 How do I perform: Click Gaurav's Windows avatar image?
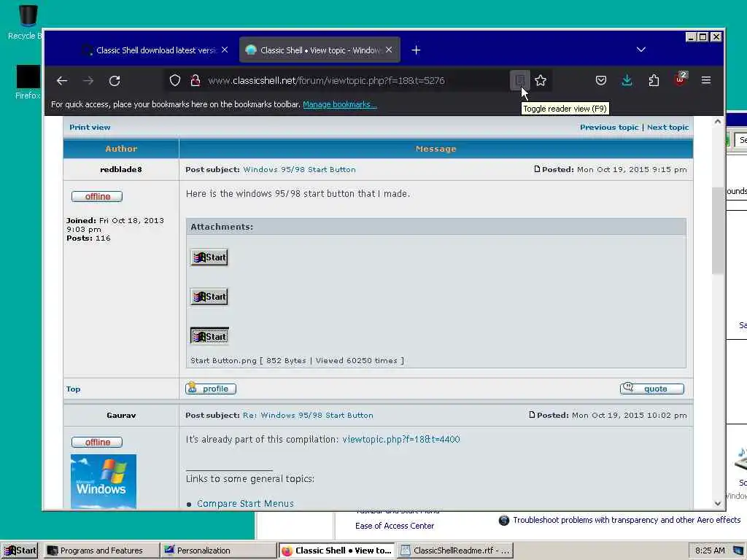point(104,481)
